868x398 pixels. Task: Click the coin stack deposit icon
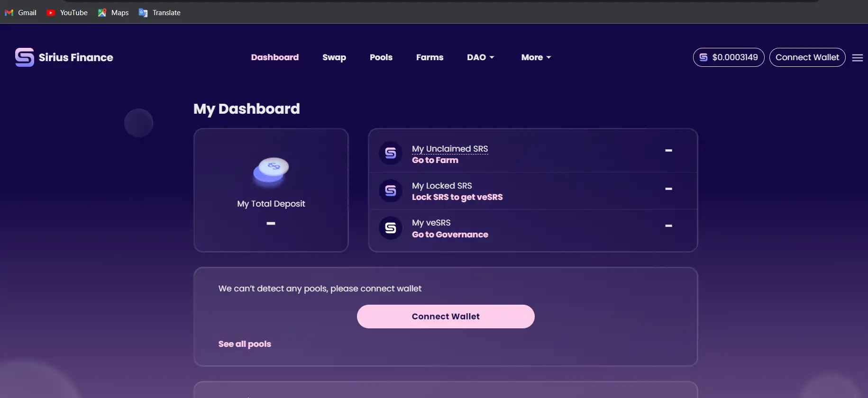coord(271,171)
